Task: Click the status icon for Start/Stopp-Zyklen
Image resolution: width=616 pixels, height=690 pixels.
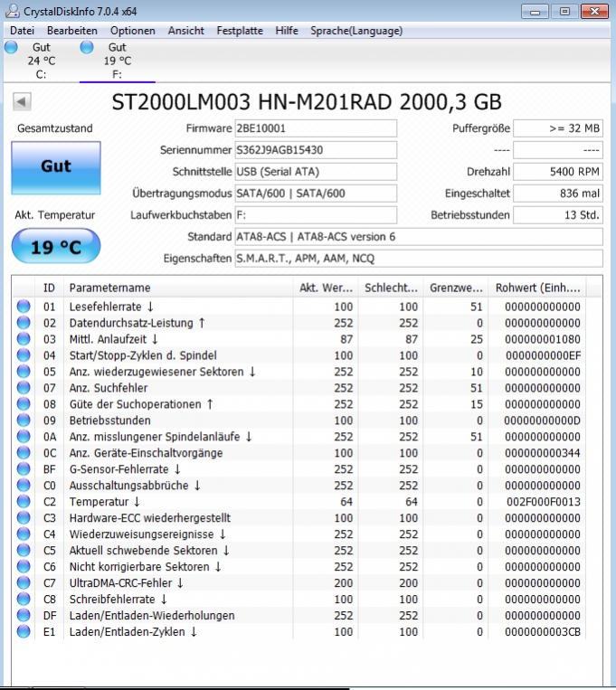Action: tap(24, 355)
